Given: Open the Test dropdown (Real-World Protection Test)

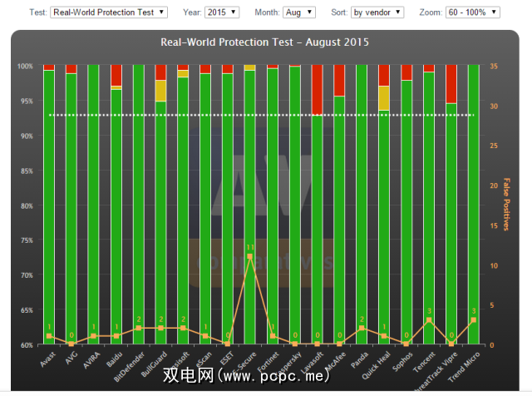Looking at the screenshot, I should click(x=109, y=12).
